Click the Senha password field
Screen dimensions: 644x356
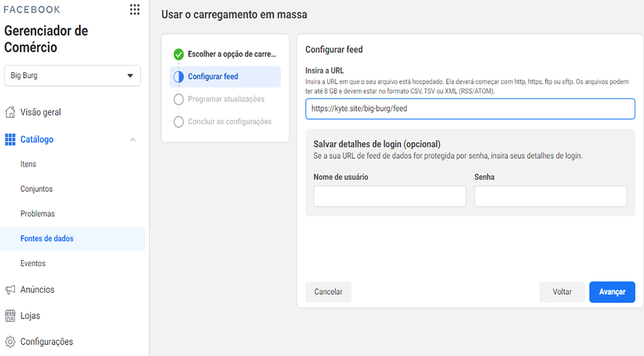[550, 197]
